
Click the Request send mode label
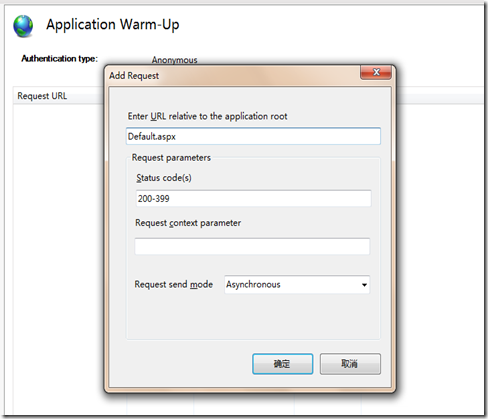pos(174,285)
